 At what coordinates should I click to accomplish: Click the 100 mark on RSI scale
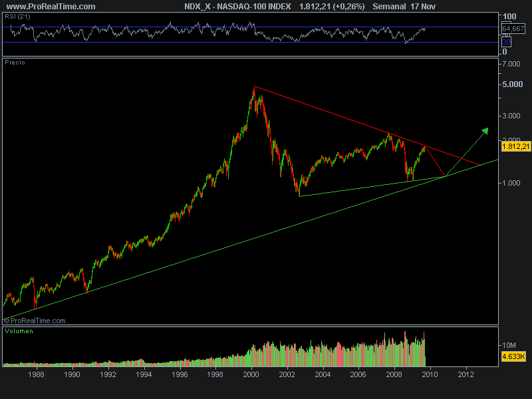[x=509, y=16]
